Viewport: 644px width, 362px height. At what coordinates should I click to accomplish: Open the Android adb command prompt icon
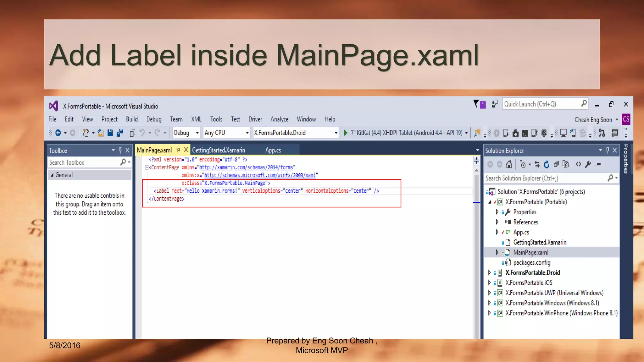pos(525,133)
